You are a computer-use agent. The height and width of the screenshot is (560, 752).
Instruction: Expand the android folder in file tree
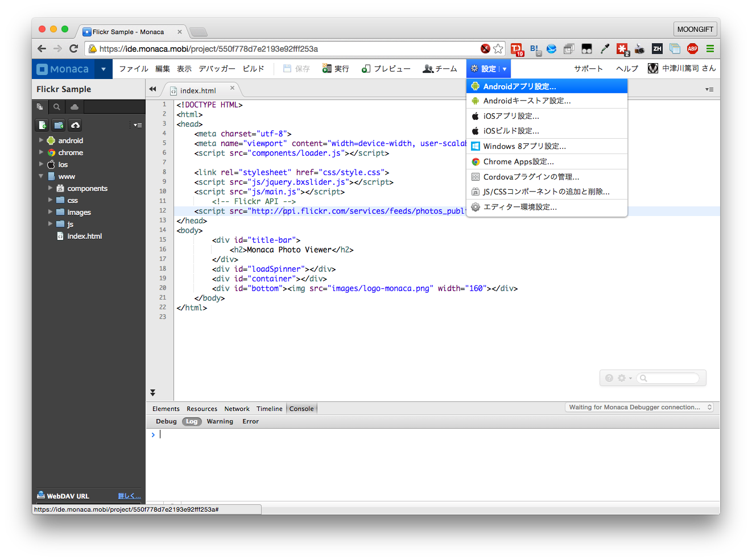click(x=41, y=140)
